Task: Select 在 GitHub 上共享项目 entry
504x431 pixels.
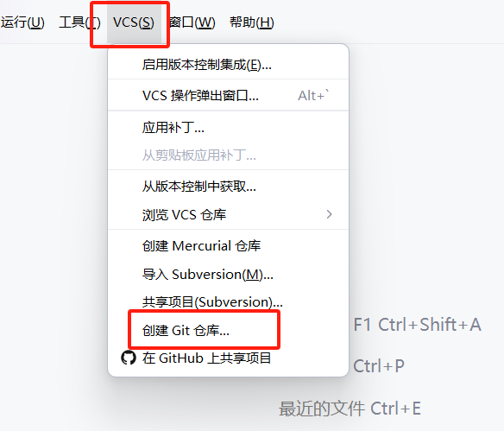Action: (228, 358)
